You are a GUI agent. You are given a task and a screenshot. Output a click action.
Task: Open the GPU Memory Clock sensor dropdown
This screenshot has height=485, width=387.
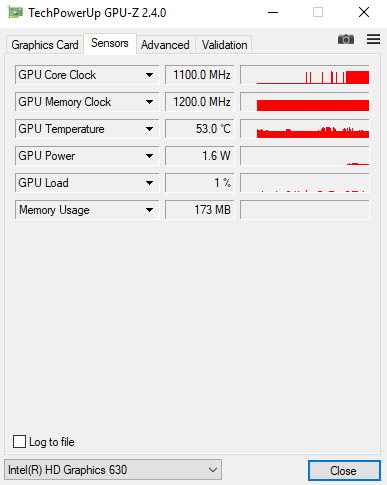[149, 102]
